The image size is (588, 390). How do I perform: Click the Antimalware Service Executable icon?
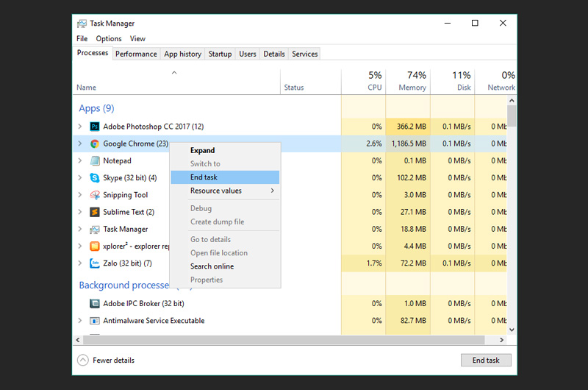click(x=95, y=321)
